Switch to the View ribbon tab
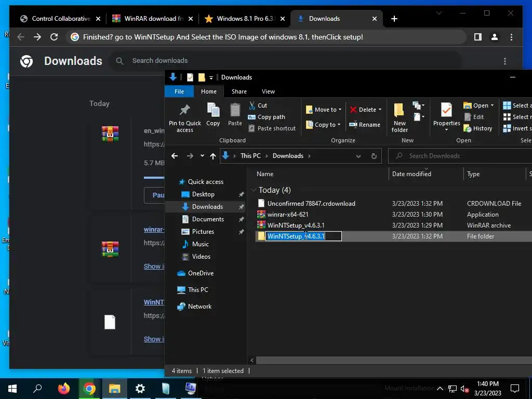 (268, 91)
